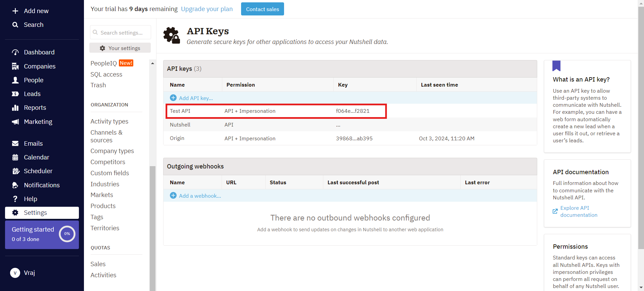This screenshot has height=291, width=644.
Task: Click key value f064e...f2821
Action: (x=353, y=111)
